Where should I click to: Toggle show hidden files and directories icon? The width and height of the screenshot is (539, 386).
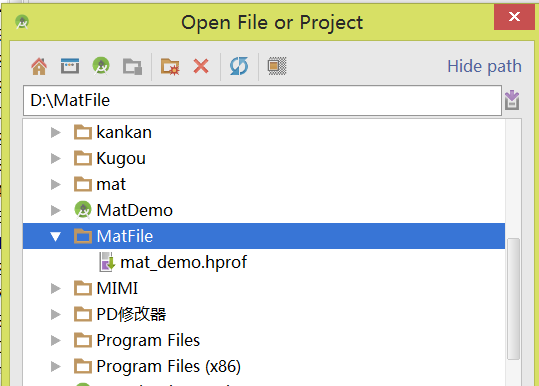coord(277,66)
